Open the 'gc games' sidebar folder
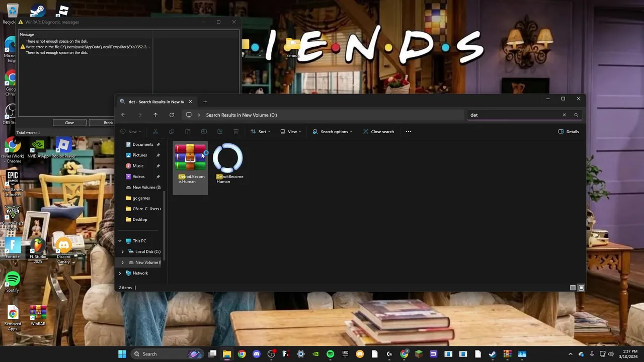Image resolution: width=644 pixels, height=362 pixels. (141, 198)
